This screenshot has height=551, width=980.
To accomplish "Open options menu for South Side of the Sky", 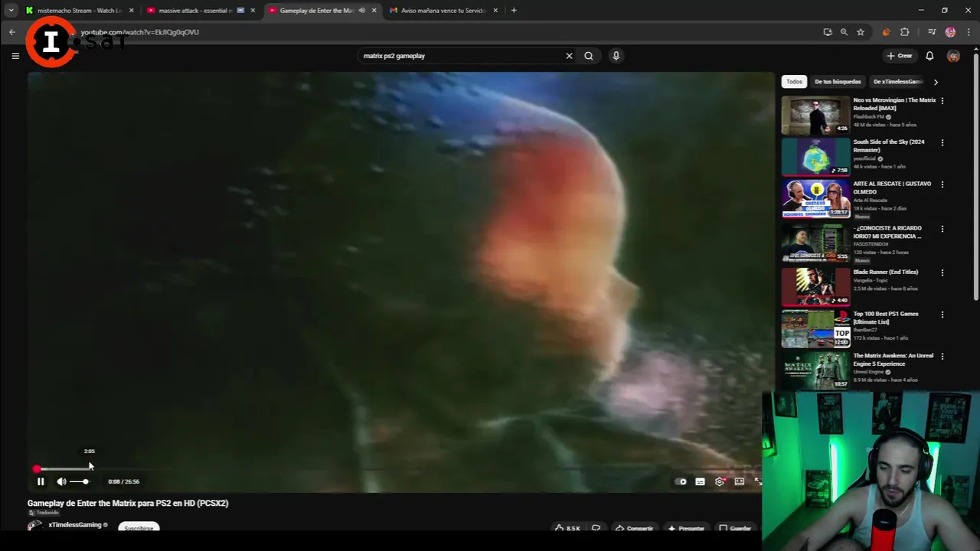I will click(x=942, y=142).
